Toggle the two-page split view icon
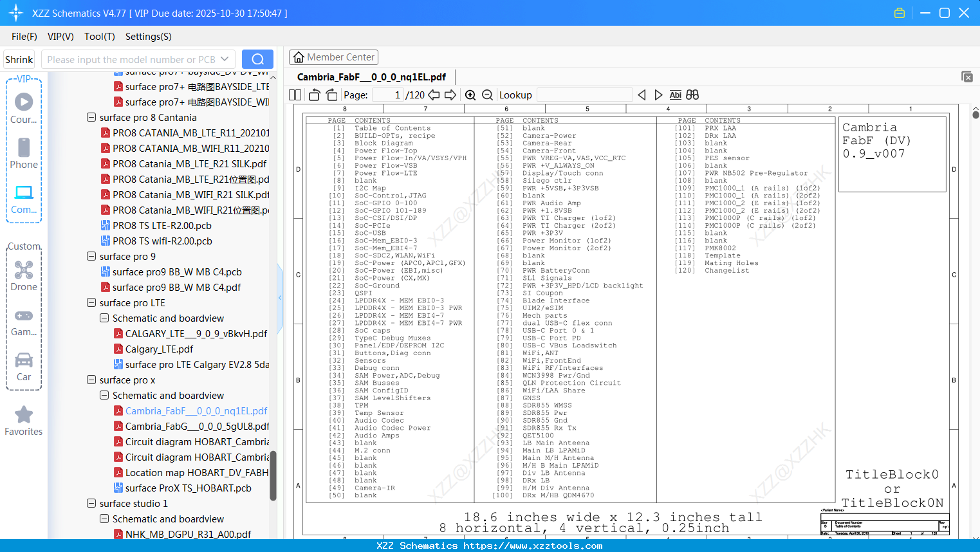The width and height of the screenshot is (980, 552). (x=295, y=95)
